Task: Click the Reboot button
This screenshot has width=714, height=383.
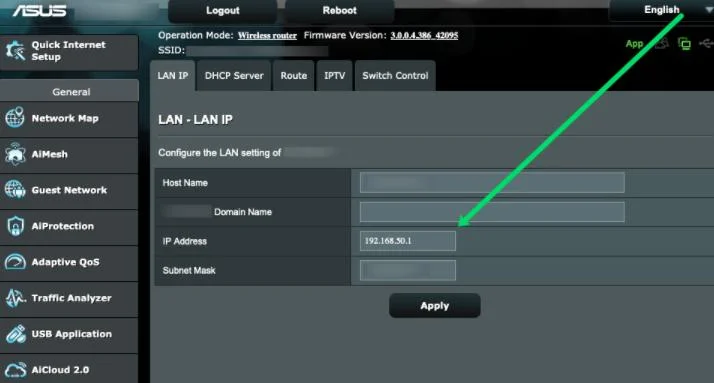Action: (x=340, y=10)
